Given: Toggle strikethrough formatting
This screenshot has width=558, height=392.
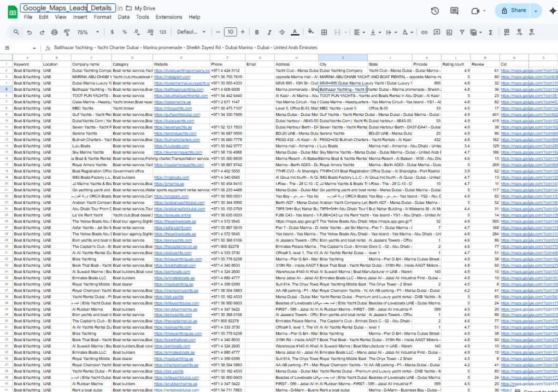Looking at the screenshot, I should coord(282,32).
